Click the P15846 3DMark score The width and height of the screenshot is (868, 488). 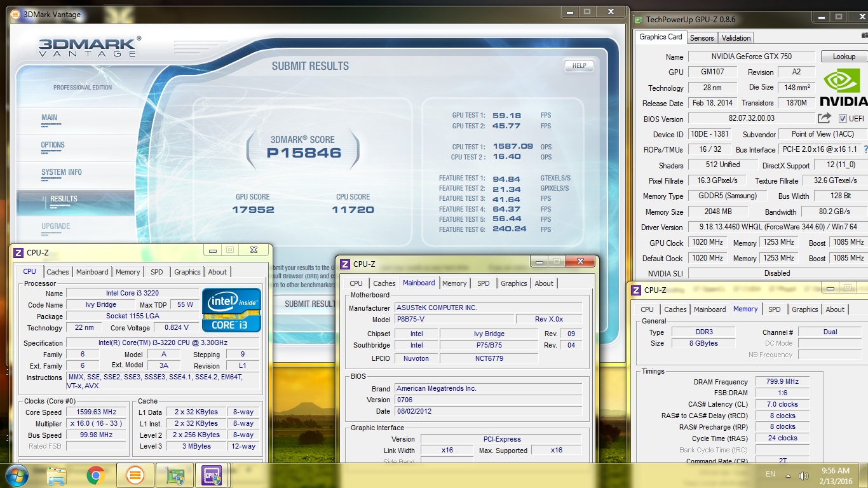click(x=304, y=153)
